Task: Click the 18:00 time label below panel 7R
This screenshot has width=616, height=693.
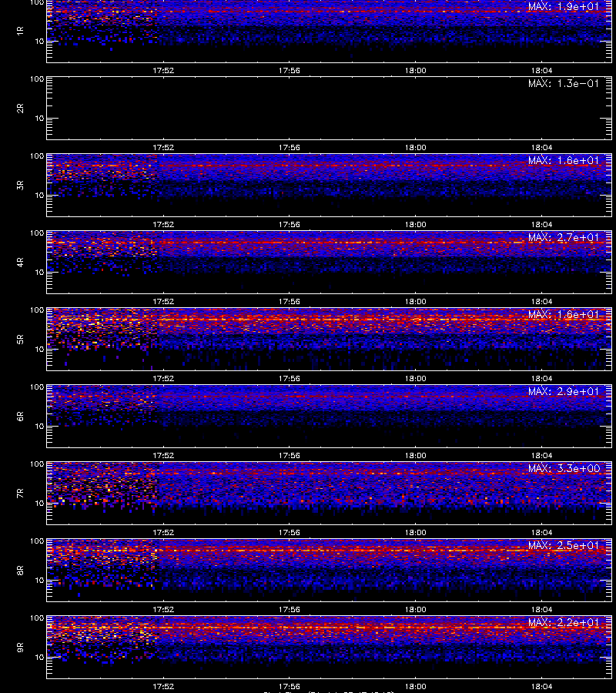Action: (x=416, y=533)
